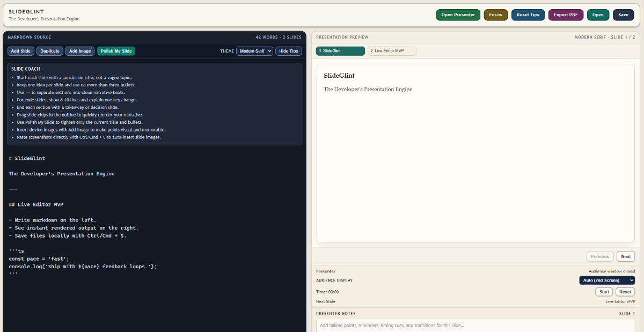This screenshot has width=644, height=332.
Task: Hide the Slide Coach tips
Action: (x=289, y=51)
